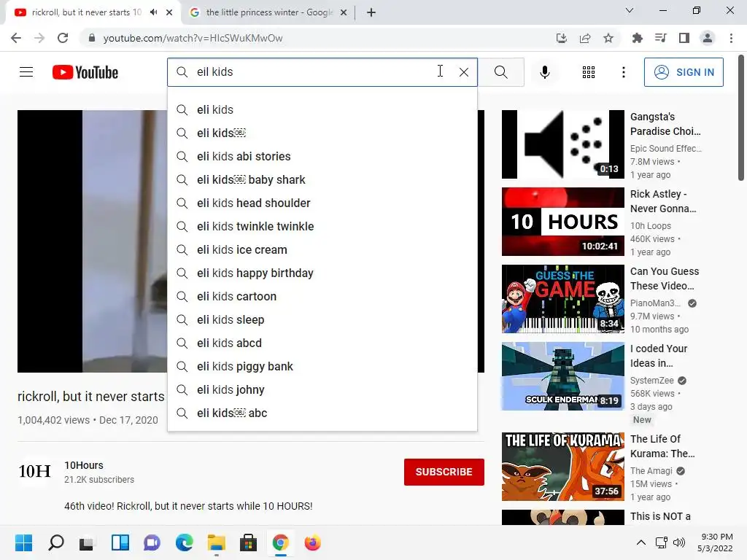
Task: Click the install app icon in address bar
Action: pyautogui.click(x=562, y=38)
